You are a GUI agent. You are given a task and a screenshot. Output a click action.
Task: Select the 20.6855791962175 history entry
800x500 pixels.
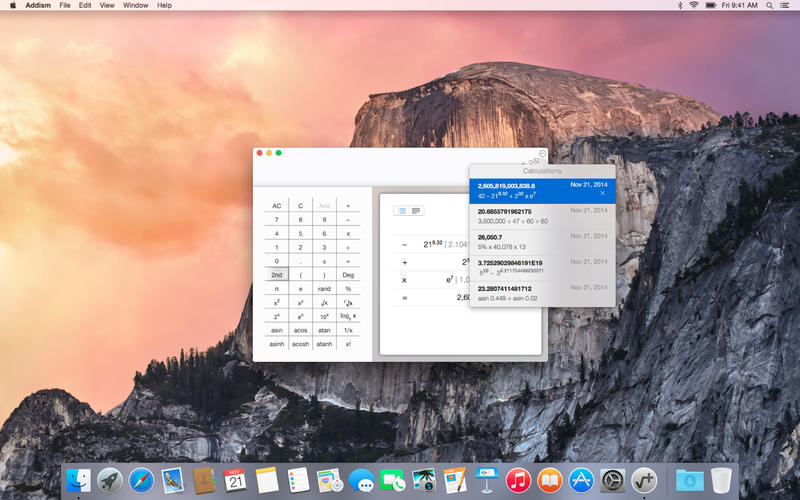click(x=542, y=217)
